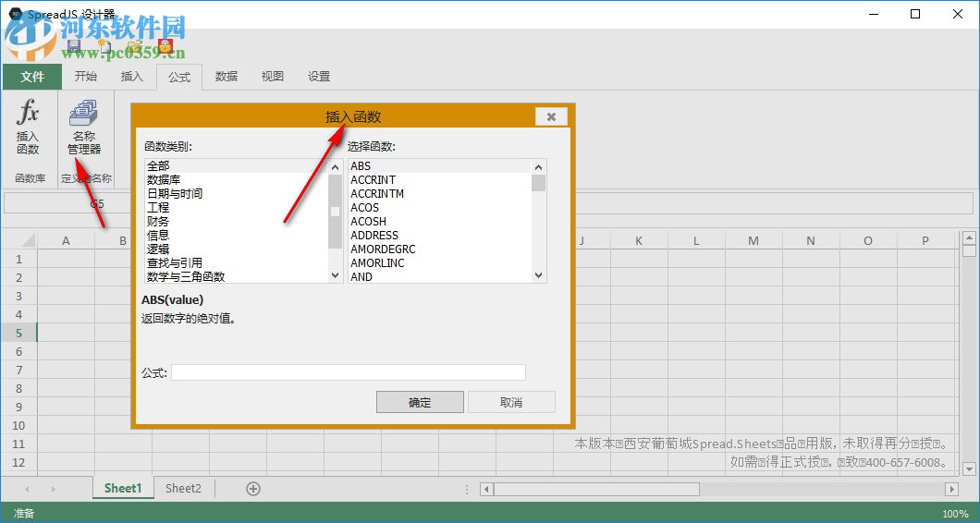Switch to the 插入 ribbon tab
Image resolution: width=980 pixels, height=523 pixels.
coord(132,76)
